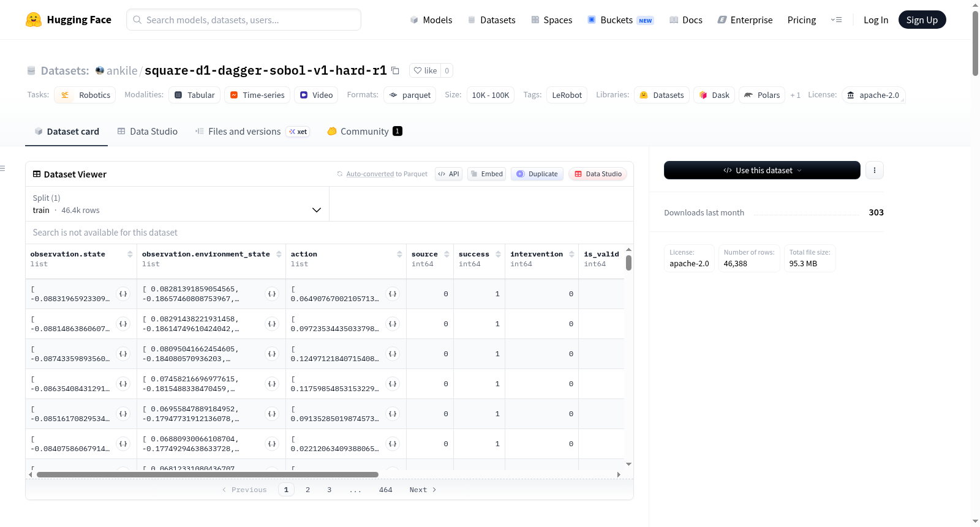Expand braces icon for 0.07458216696977615 environment cell

pyautogui.click(x=272, y=384)
